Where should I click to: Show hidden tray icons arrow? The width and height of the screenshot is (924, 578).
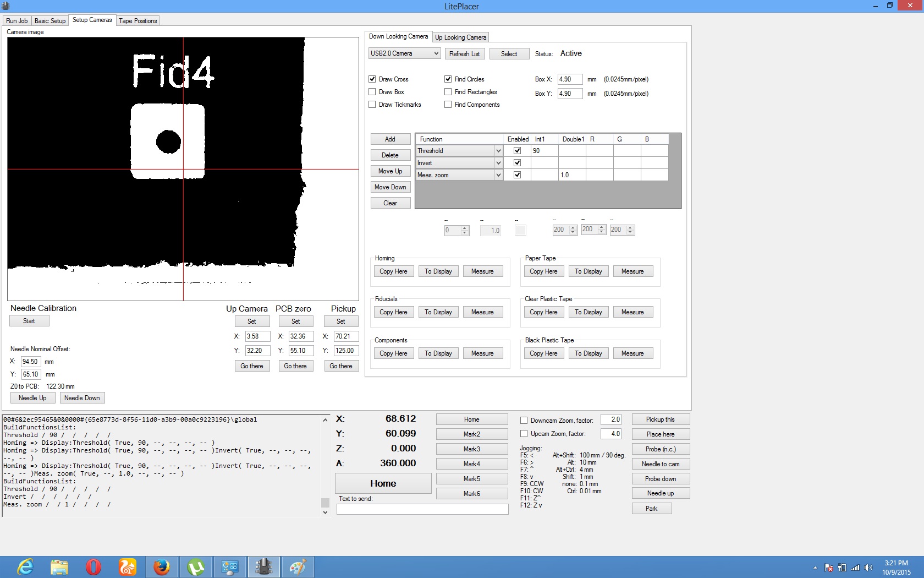(x=815, y=568)
